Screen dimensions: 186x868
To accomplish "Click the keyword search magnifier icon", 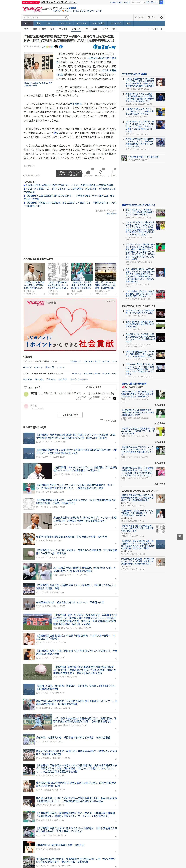I will click(x=66, y=17).
